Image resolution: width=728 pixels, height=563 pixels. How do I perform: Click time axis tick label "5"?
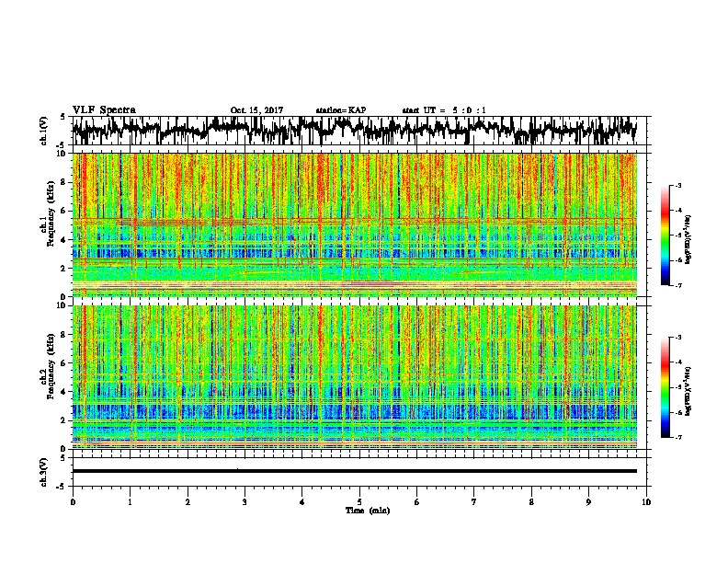359,502
